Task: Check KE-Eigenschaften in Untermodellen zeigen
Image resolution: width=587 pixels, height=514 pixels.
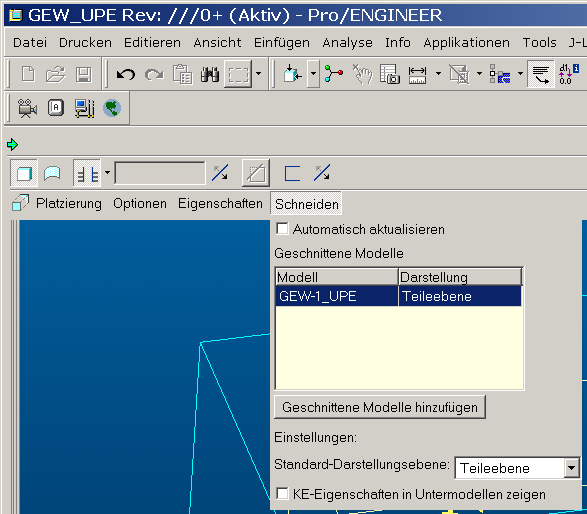Action: click(282, 493)
